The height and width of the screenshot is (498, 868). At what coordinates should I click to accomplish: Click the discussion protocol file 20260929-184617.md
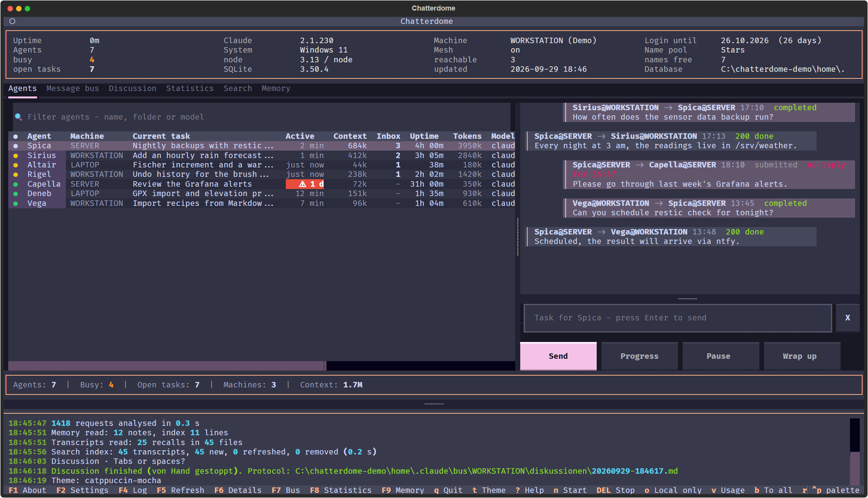pos(635,471)
